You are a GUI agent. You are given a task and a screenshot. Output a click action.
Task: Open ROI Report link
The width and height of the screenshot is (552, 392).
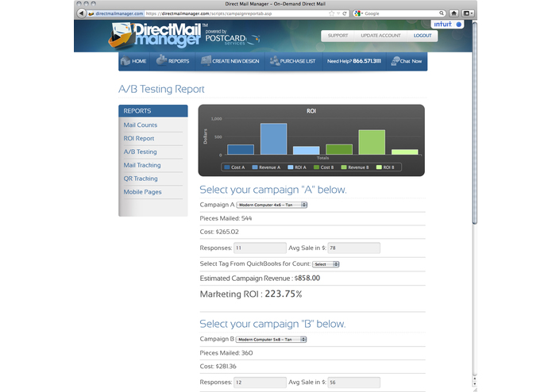(139, 138)
